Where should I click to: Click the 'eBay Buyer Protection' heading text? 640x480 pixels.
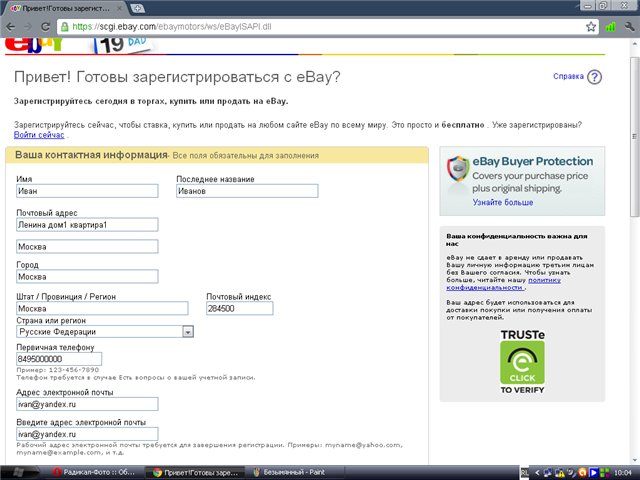tap(533, 161)
